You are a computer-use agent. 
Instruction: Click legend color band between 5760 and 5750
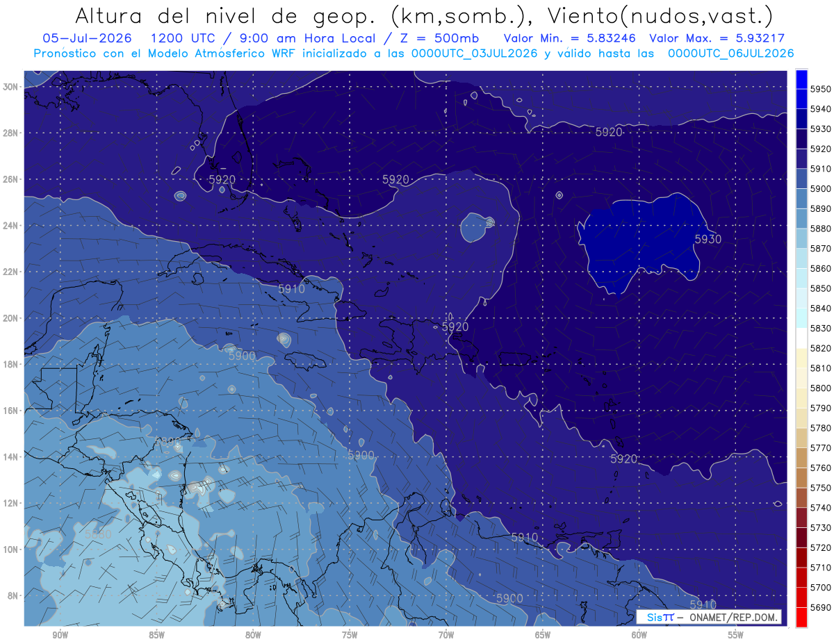click(x=801, y=478)
